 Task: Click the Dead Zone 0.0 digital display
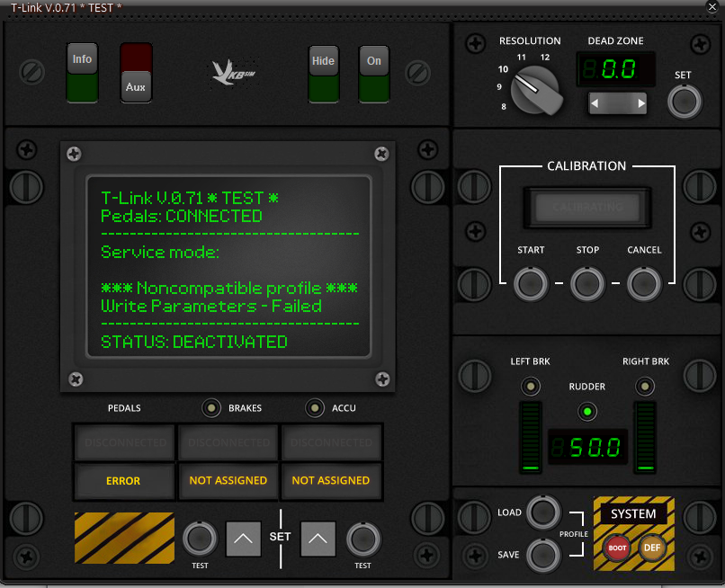(615, 69)
